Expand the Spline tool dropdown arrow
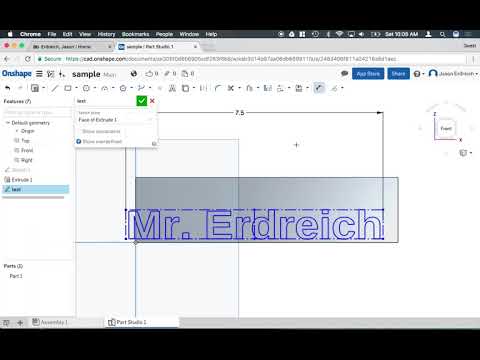 point(150,88)
